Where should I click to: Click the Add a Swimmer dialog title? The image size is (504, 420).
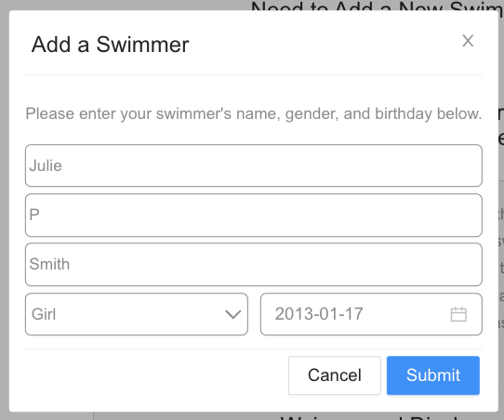111,45
